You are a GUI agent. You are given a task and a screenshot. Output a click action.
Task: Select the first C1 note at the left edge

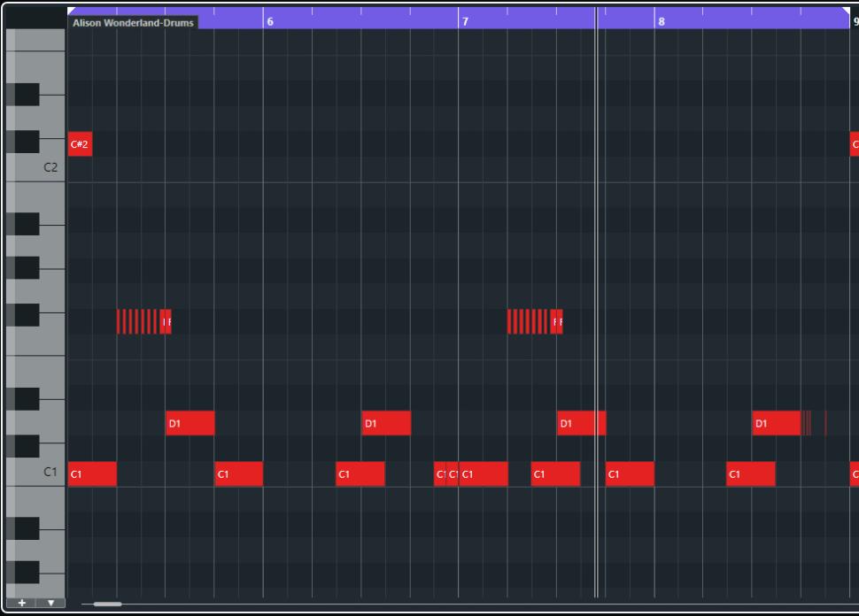91,474
